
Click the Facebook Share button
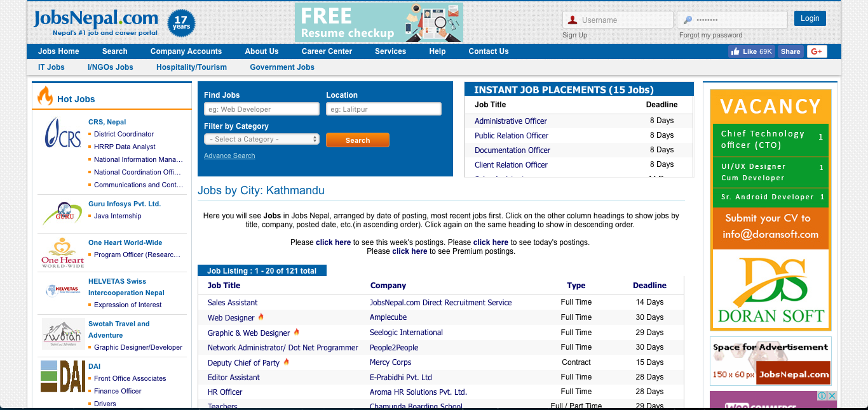click(x=790, y=51)
